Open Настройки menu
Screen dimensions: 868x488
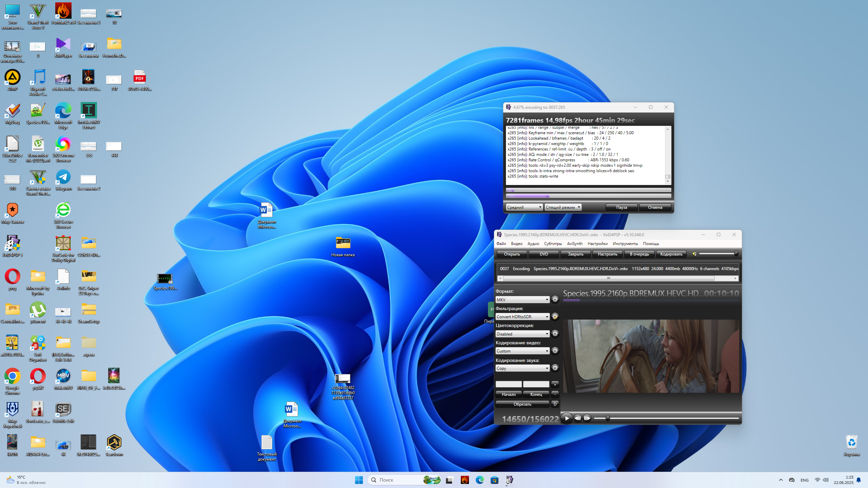pyautogui.click(x=597, y=243)
